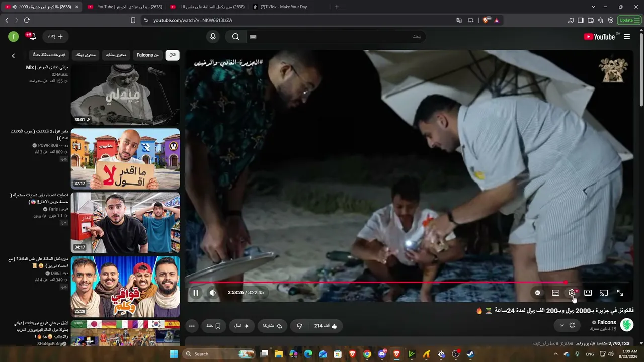The height and width of the screenshot is (362, 644).
Task: Submit search with magnifier icon
Action: pyautogui.click(x=235, y=36)
